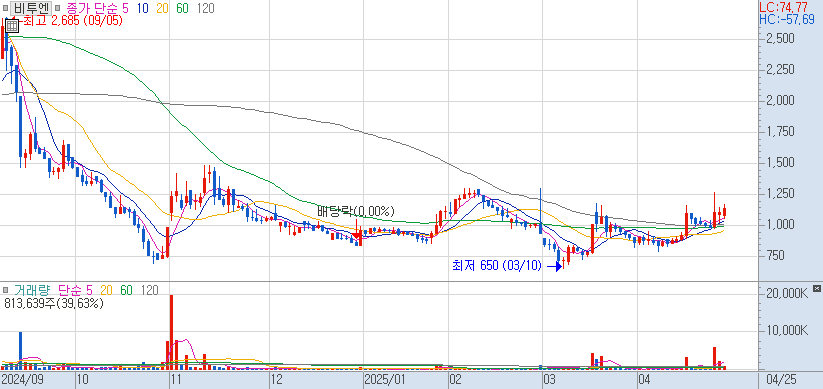Toggle the square before 거래량 label

coord(5,290)
